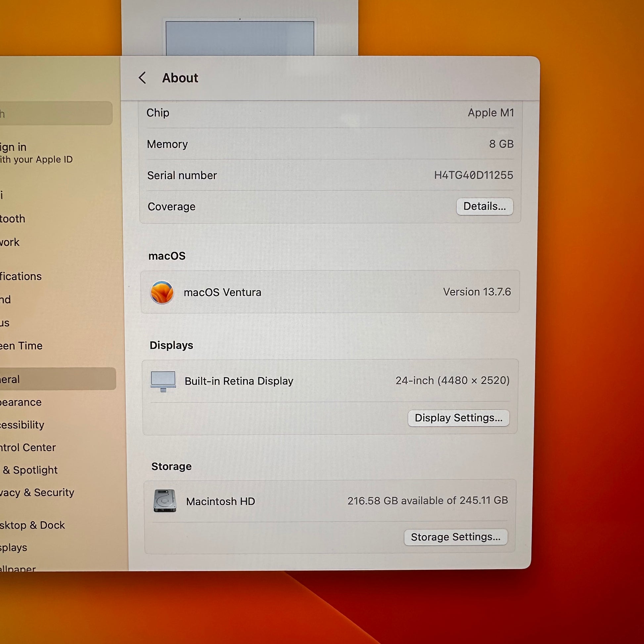Viewport: 644px width, 644px height.
Task: Open Sound in the sidebar
Action: coord(6,299)
